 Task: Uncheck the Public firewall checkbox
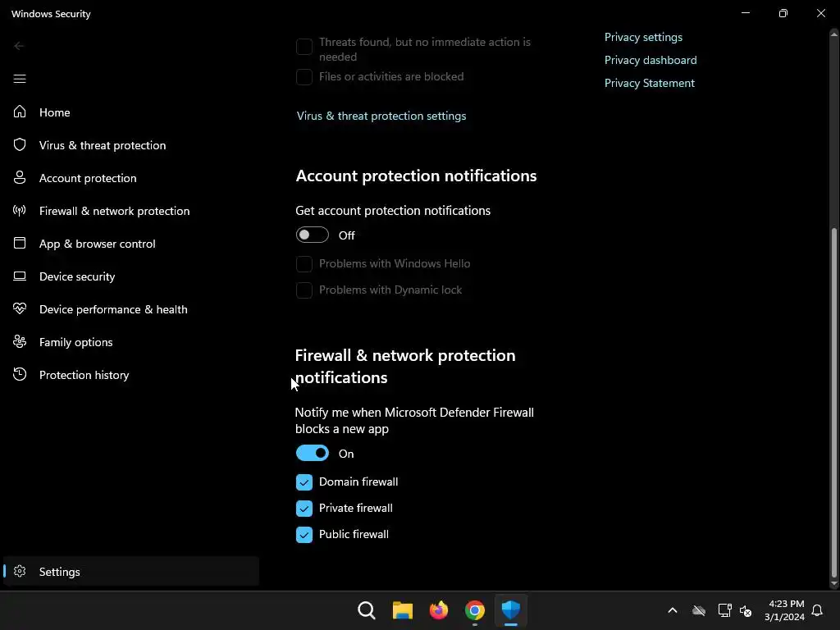point(304,535)
